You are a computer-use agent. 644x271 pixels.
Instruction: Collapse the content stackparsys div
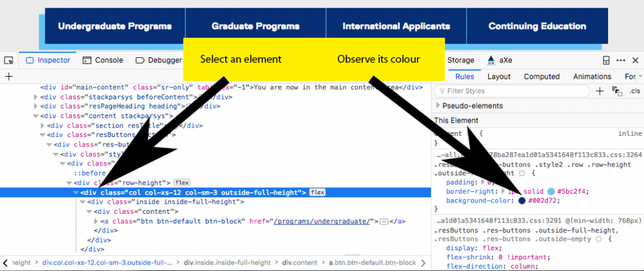(x=36, y=116)
